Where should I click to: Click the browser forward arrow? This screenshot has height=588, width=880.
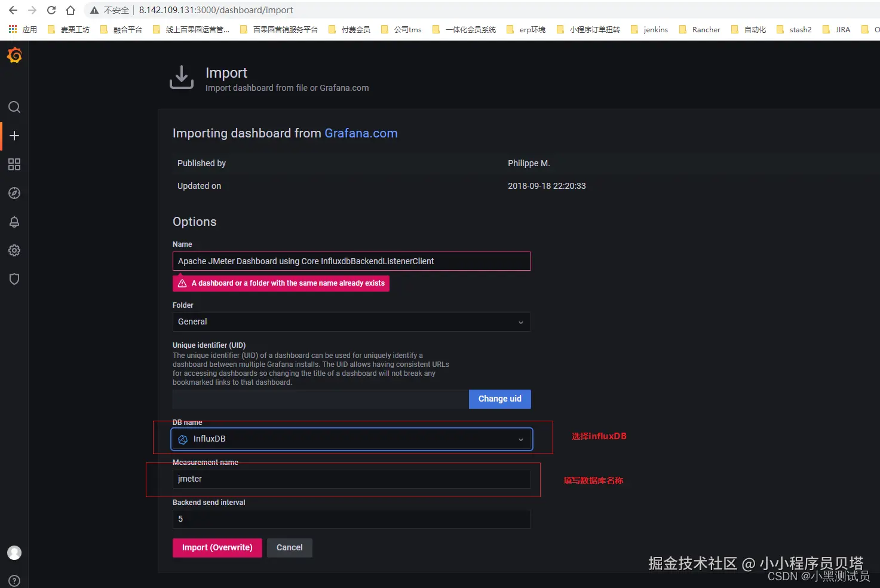(32, 10)
